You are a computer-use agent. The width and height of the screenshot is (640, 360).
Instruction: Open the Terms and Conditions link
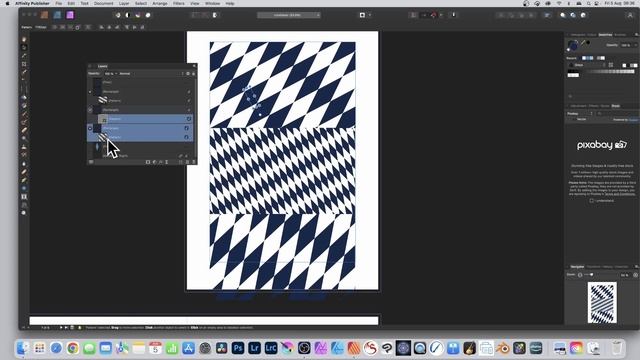click(620, 194)
